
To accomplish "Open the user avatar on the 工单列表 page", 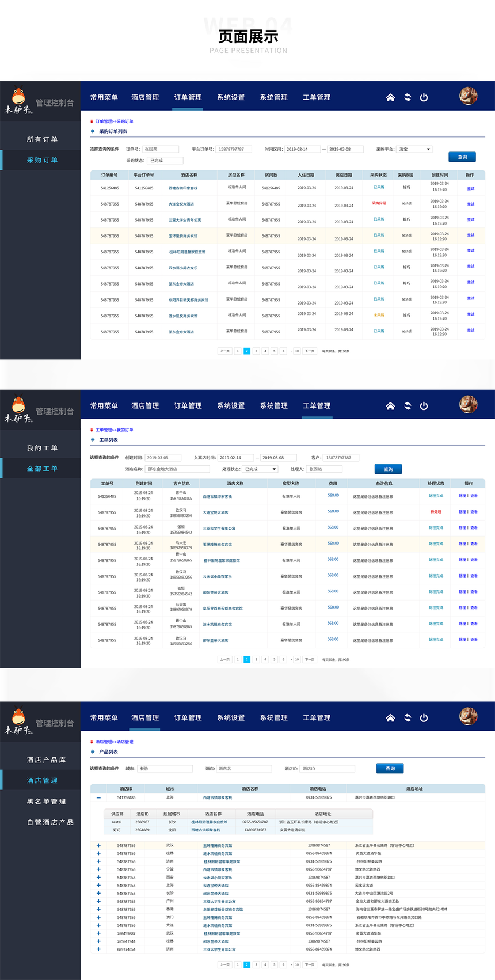I will pos(468,405).
